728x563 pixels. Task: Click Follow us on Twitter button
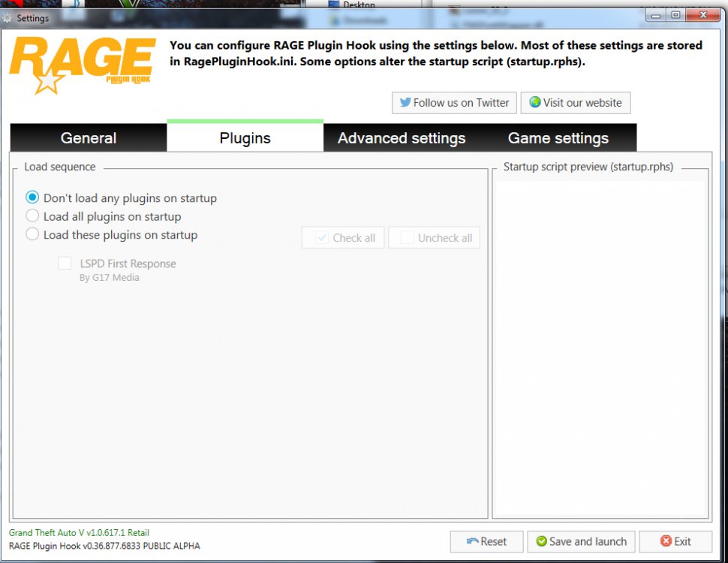(454, 103)
